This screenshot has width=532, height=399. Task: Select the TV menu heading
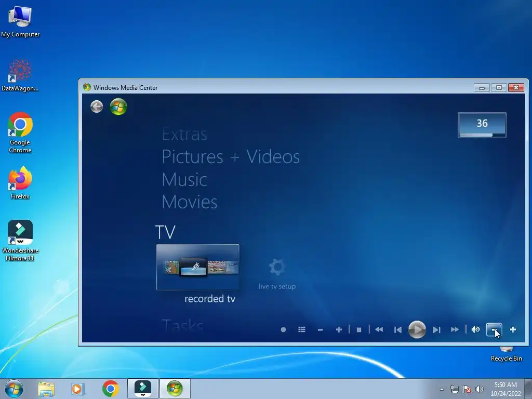point(165,232)
